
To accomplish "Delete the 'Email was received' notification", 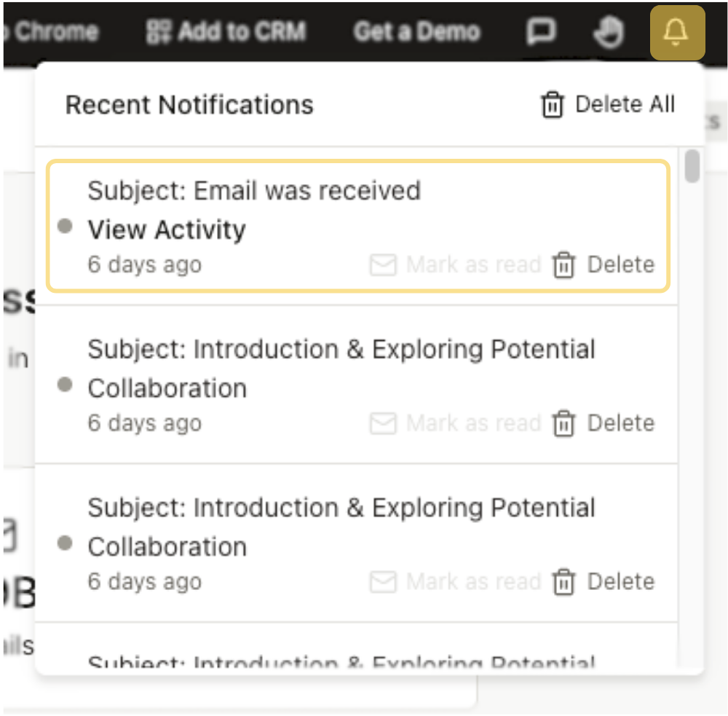I will 604,265.
